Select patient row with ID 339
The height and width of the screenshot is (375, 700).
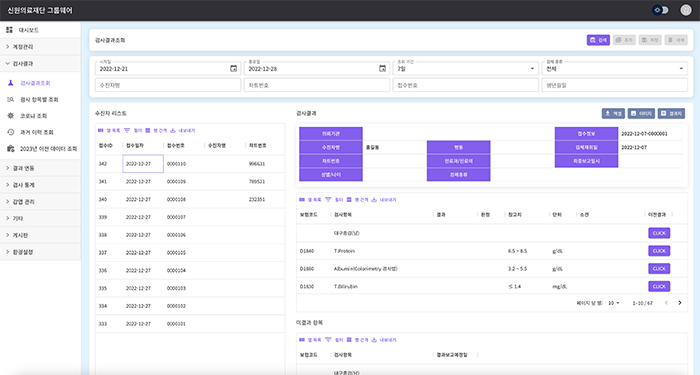tap(190, 217)
